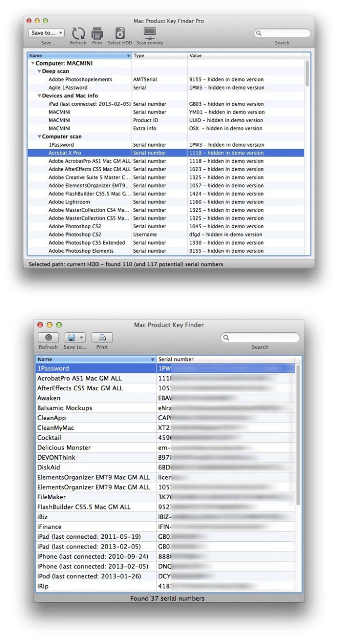Click search field in Key Finder Pro window
Screen dimensions: 338x644
tap(282, 33)
